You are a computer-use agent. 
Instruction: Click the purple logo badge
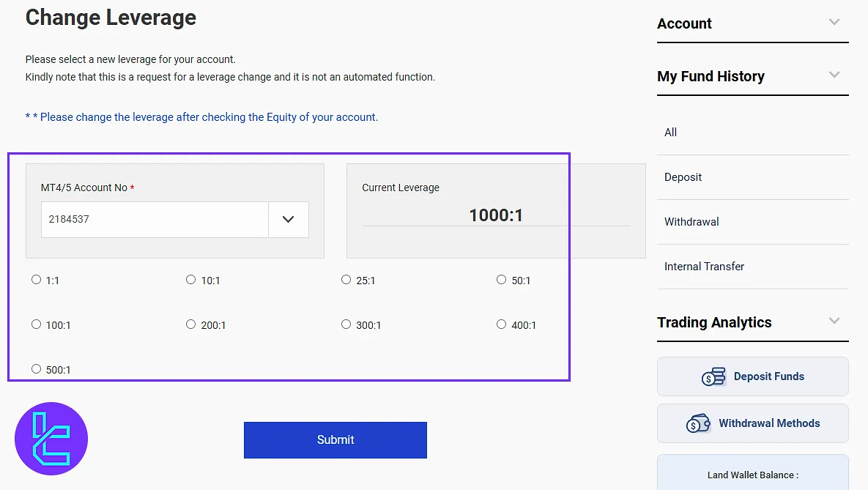tap(51, 439)
